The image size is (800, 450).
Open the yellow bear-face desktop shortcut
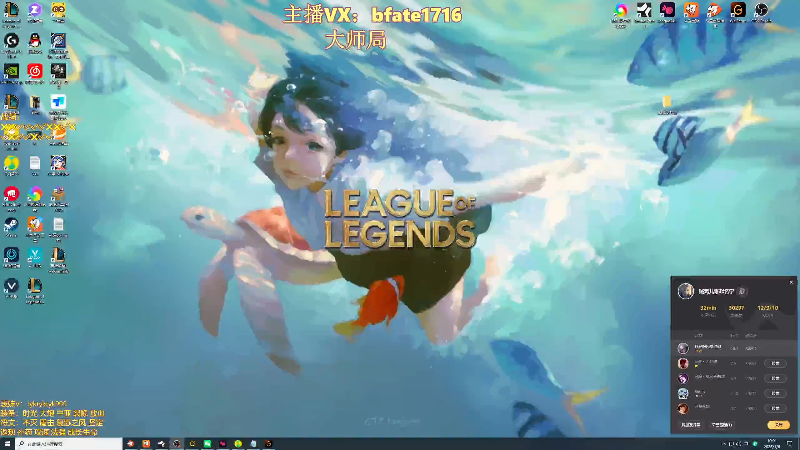[x=58, y=10]
